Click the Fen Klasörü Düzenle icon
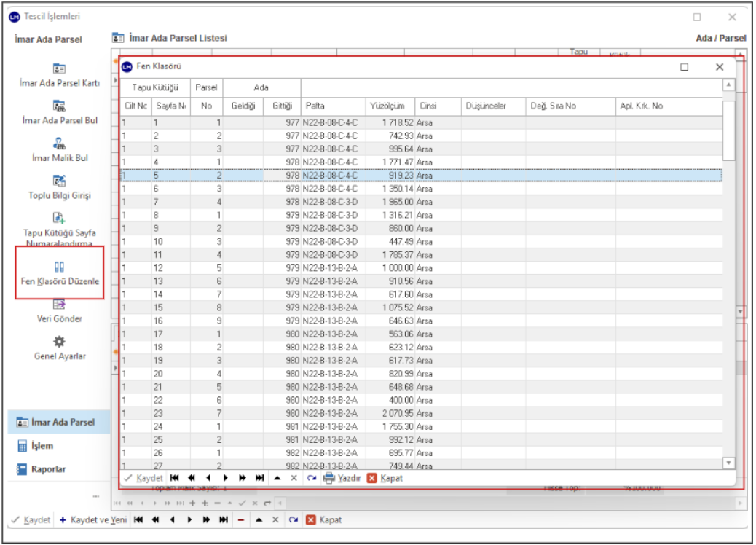 click(x=60, y=267)
